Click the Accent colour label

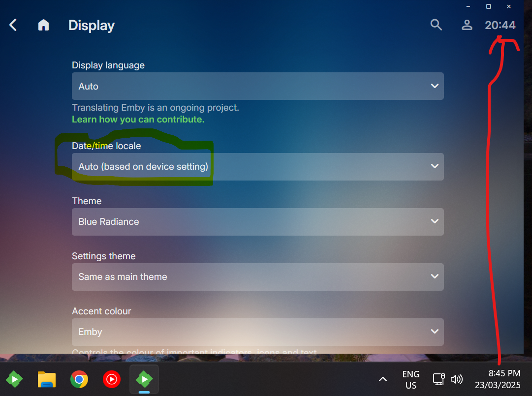(x=101, y=311)
